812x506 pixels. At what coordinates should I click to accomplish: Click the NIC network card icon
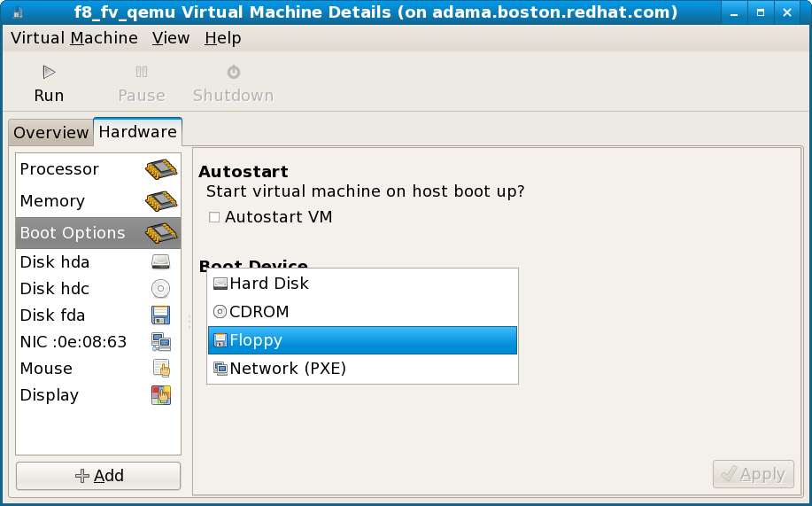click(x=161, y=342)
